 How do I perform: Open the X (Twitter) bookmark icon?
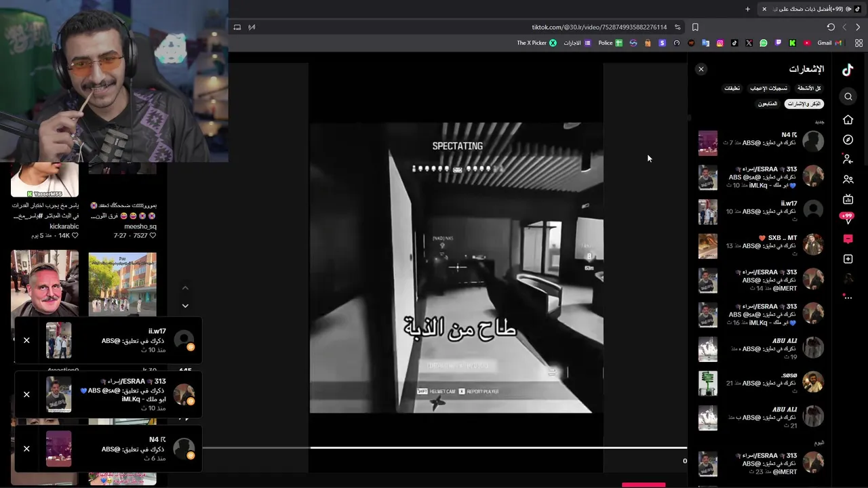point(749,43)
